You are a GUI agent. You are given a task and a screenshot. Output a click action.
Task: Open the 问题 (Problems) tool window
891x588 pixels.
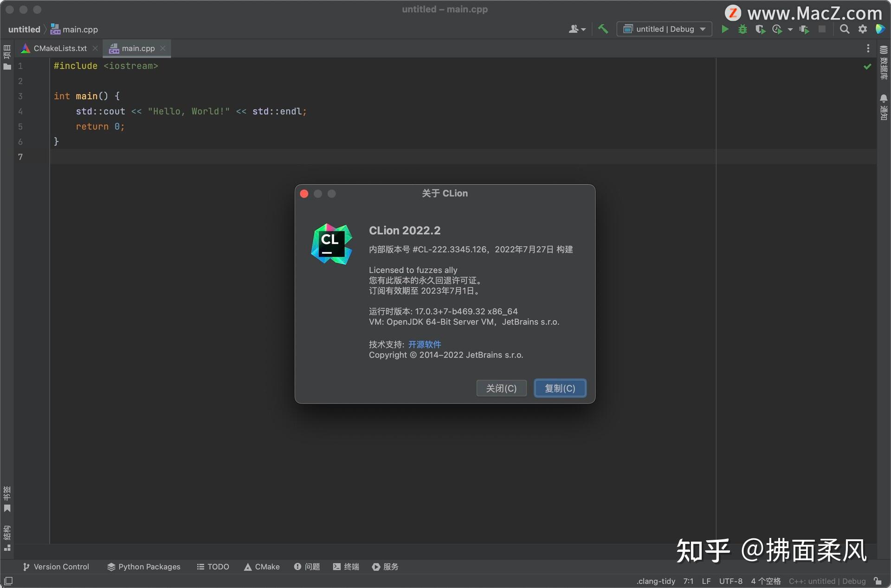coord(307,567)
